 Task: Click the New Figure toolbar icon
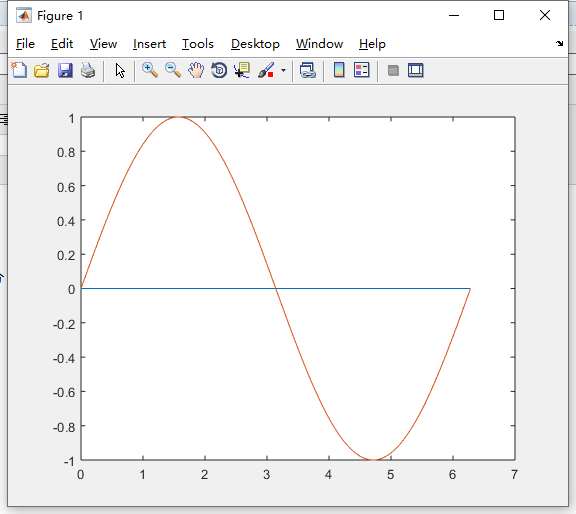[19, 70]
